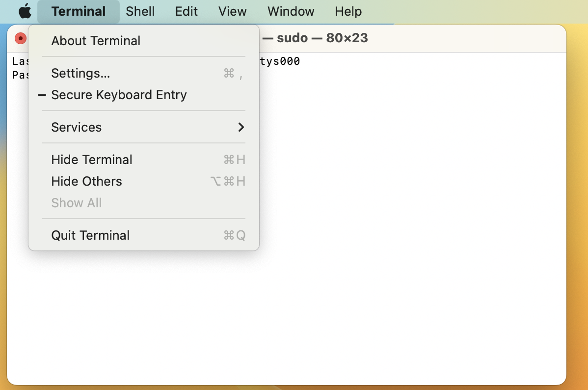Open the View menu

click(232, 11)
